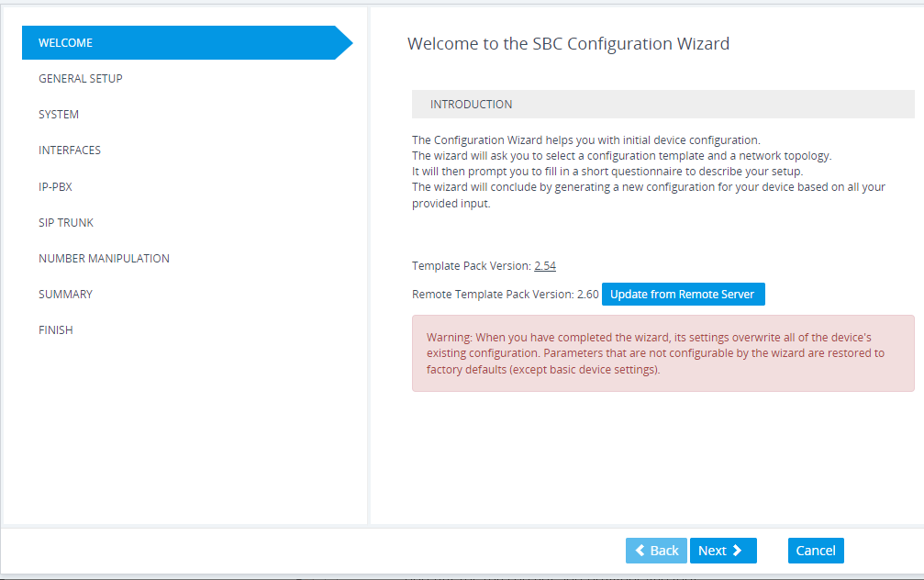Go to NUMBER MANIPULATION step
This screenshot has height=580, width=924.
[104, 258]
